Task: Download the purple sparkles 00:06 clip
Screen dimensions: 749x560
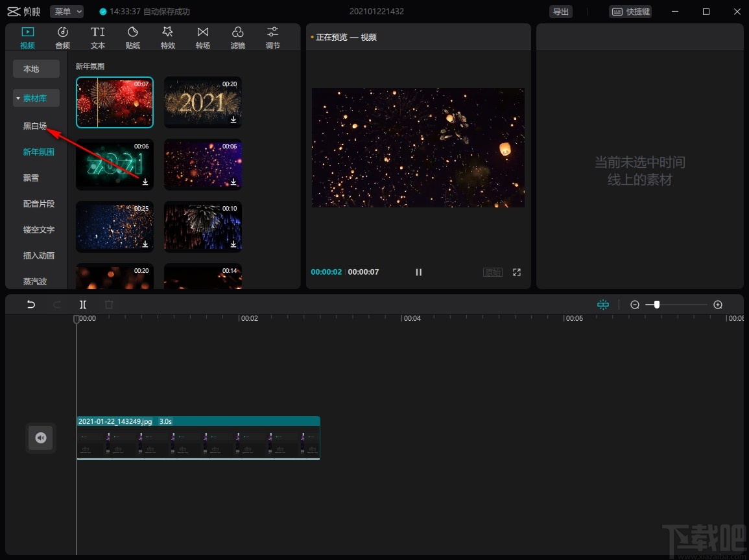Action: pyautogui.click(x=233, y=182)
